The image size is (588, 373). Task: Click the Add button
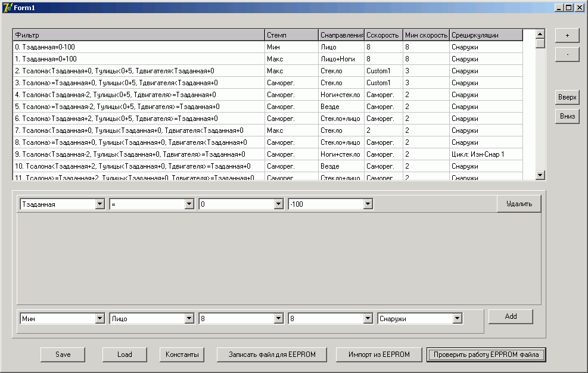(x=511, y=316)
